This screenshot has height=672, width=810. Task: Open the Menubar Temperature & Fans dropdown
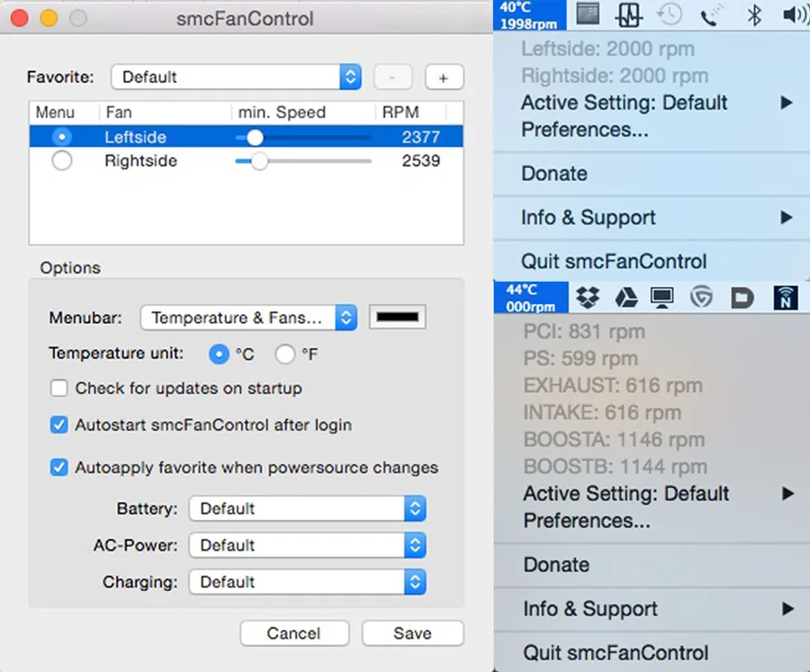(248, 318)
